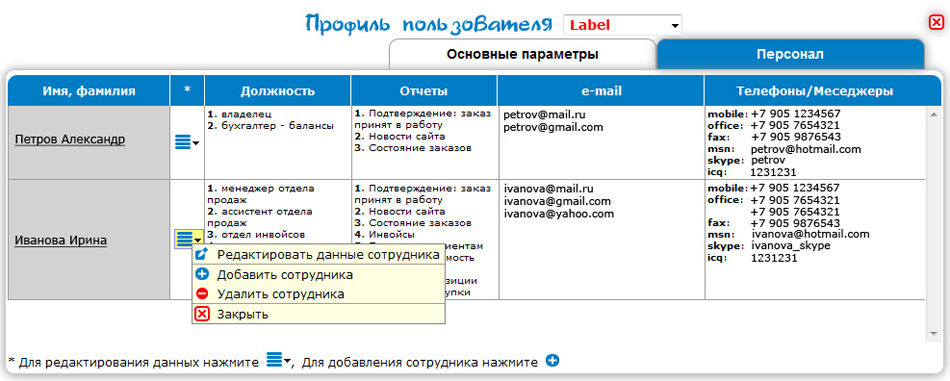The height and width of the screenshot is (381, 950).
Task: Click the pencil edit icon in the menu
Action: pos(202,255)
